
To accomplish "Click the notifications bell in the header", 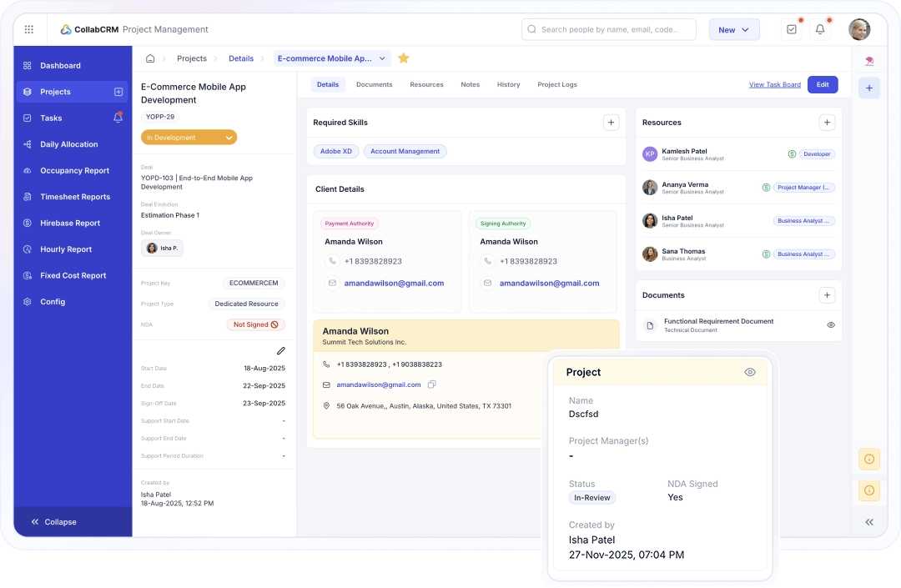I will click(819, 28).
